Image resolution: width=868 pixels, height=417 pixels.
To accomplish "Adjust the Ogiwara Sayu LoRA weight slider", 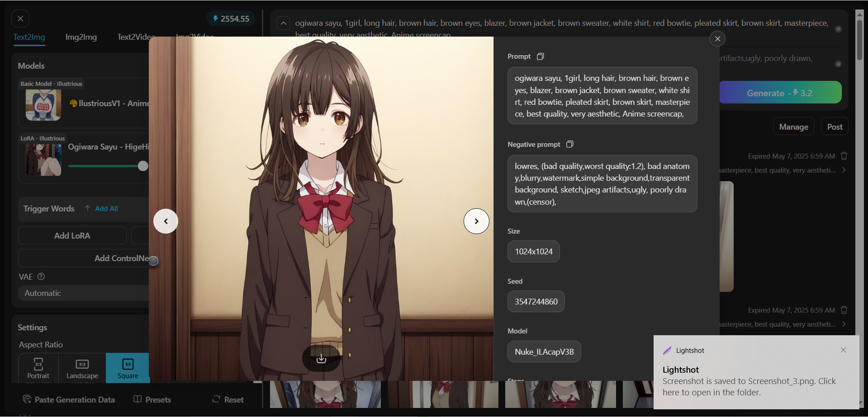I will click(143, 166).
